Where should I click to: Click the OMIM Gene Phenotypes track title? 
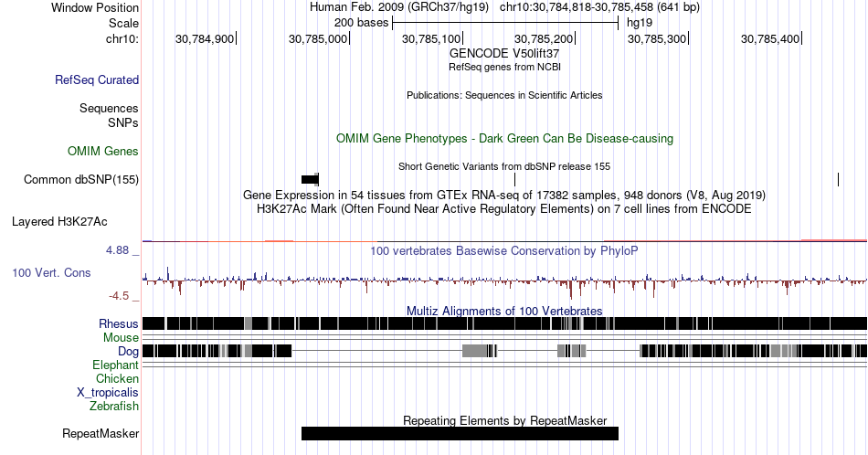[504, 138]
